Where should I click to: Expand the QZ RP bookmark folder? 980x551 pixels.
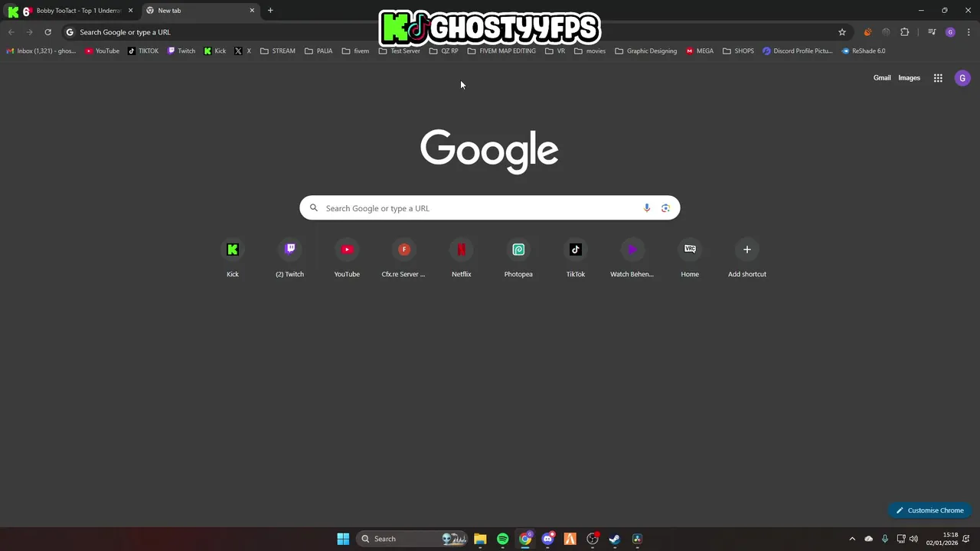pos(444,51)
